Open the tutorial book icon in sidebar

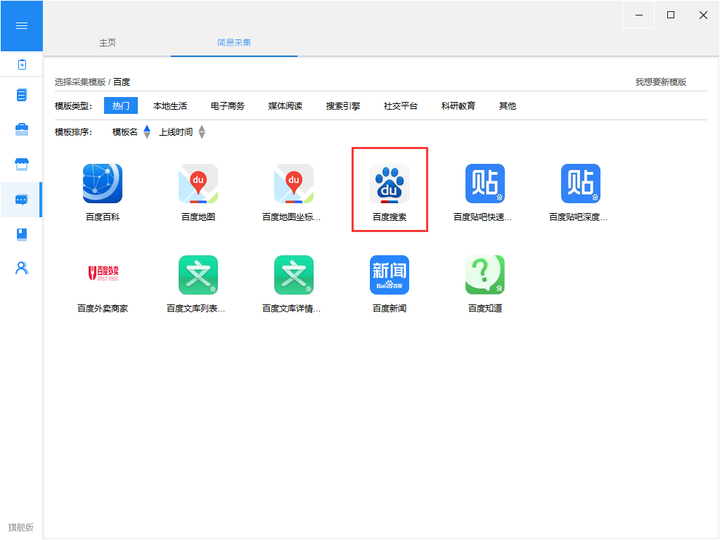(22, 234)
